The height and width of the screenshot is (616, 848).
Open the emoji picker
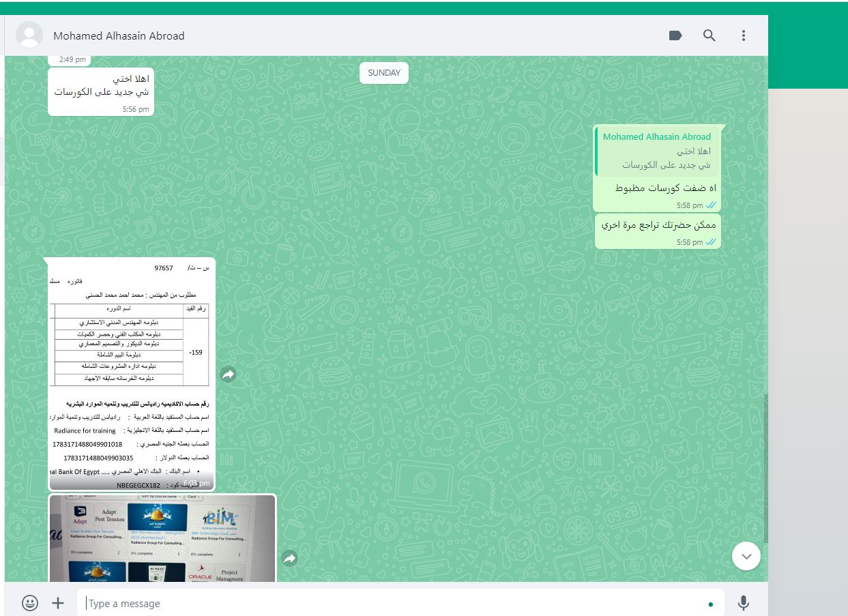click(30, 603)
